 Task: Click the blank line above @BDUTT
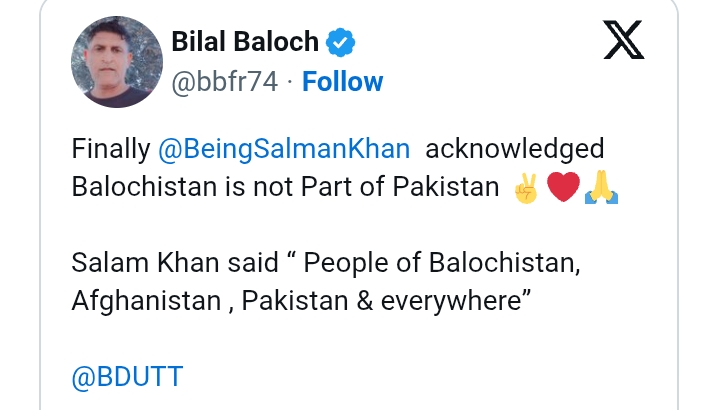click(300, 340)
